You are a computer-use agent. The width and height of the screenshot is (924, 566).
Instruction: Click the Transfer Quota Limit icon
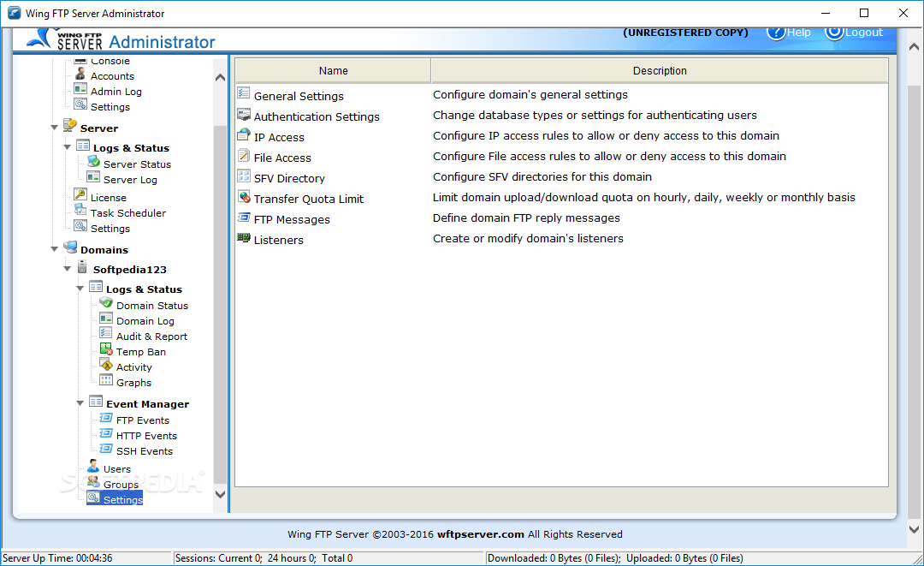[x=244, y=196]
